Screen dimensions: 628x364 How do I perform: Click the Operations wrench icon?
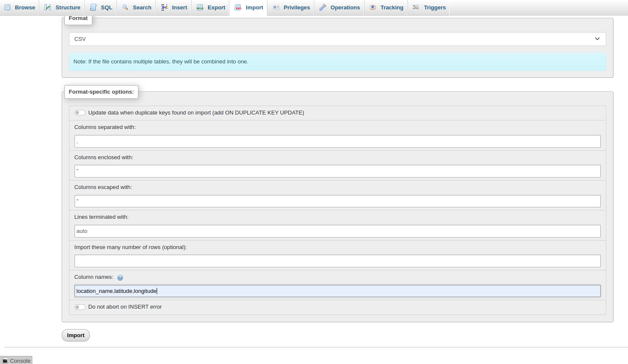coord(323,7)
